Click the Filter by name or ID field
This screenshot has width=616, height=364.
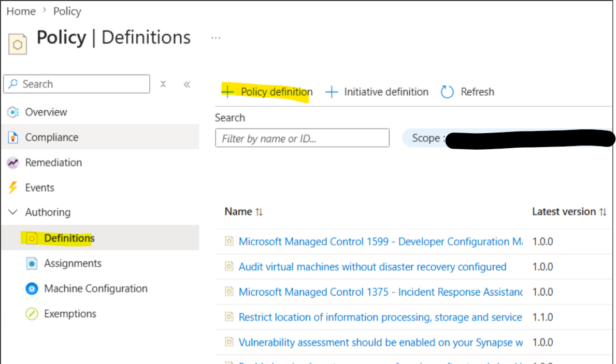pyautogui.click(x=302, y=138)
